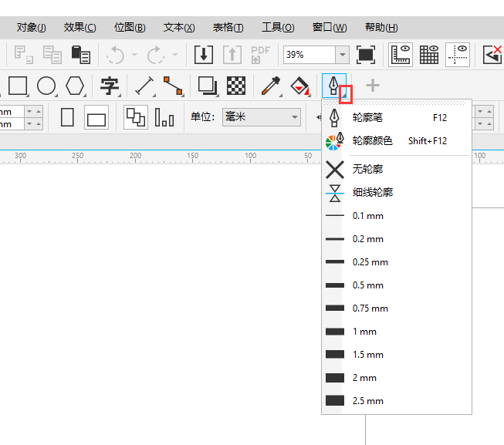
Task: Click the plus button to customize toolbox
Action: pos(372,86)
